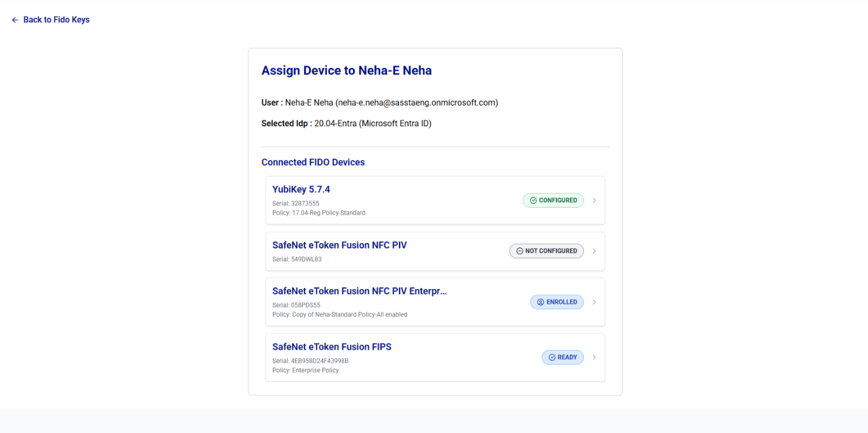Click the minus circle icon in NOT CONFIGURED badge
This screenshot has width=868, height=433.
point(520,251)
